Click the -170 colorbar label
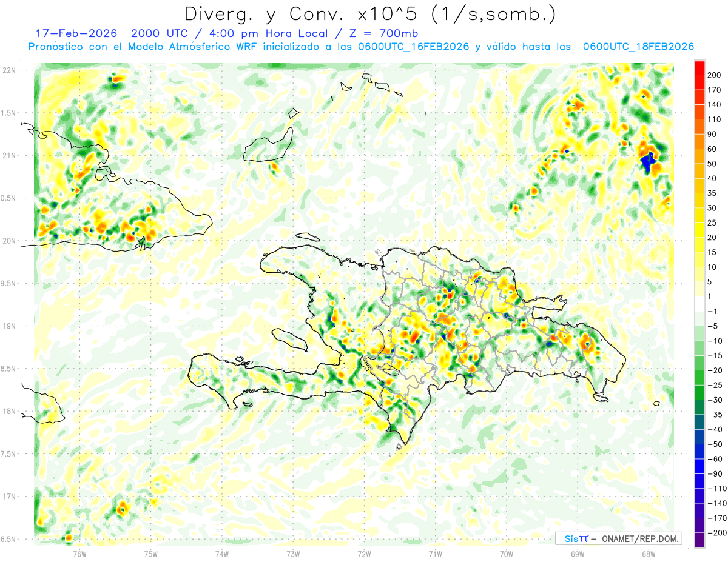 pyautogui.click(x=716, y=518)
